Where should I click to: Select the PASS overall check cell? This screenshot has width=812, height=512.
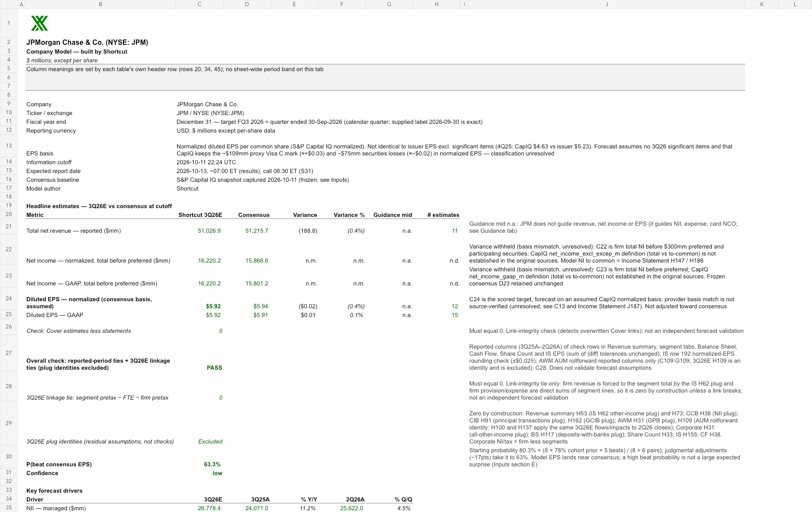point(214,368)
